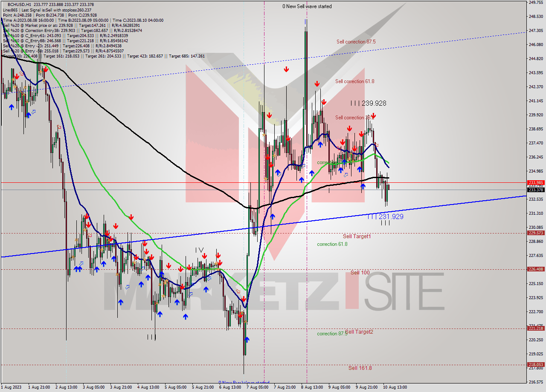Viewport: 546px width, 392px height.
Task: Click the 237.470 price axis value
Action: [536, 143]
